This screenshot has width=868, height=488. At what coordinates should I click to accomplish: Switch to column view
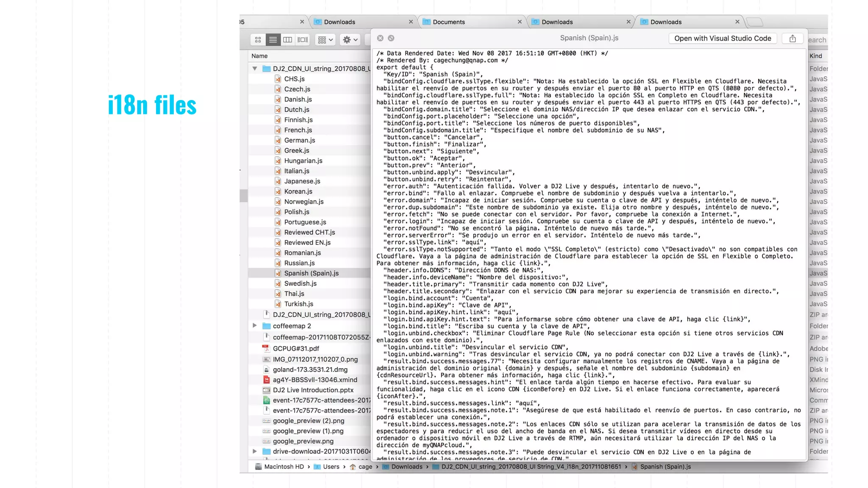tap(288, 40)
